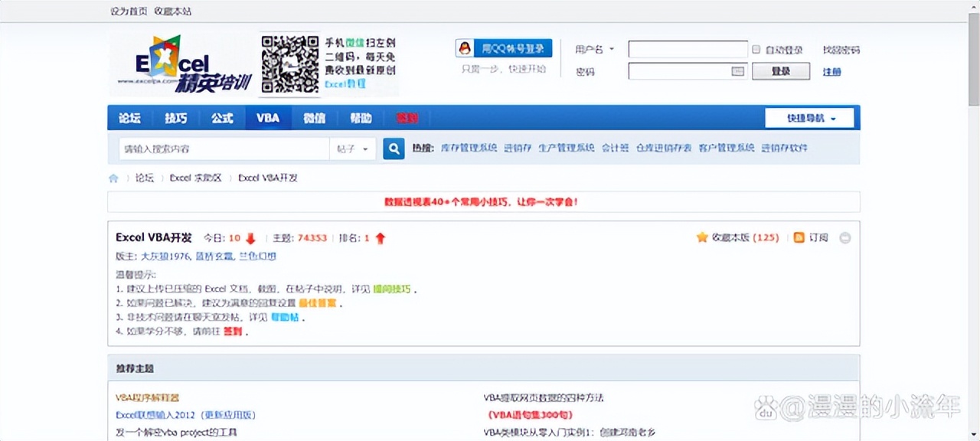Enable the 自动登录 checkbox

click(x=756, y=49)
